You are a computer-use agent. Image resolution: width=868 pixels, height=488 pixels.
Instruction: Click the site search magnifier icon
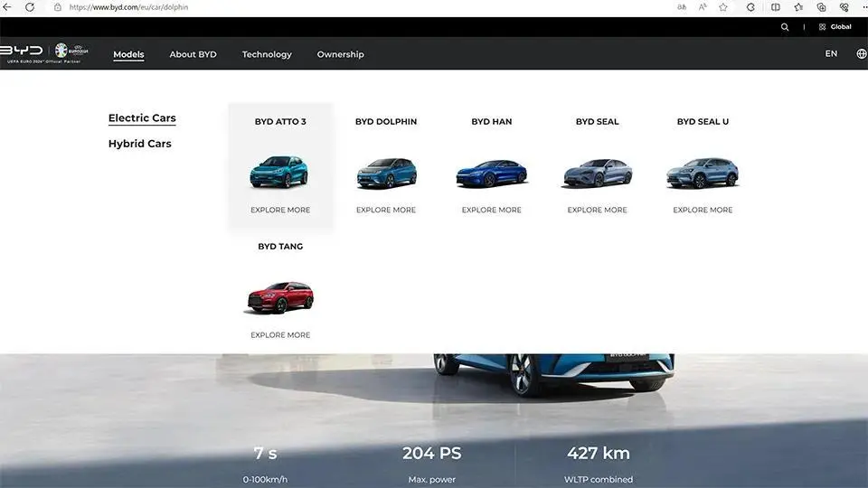(785, 27)
